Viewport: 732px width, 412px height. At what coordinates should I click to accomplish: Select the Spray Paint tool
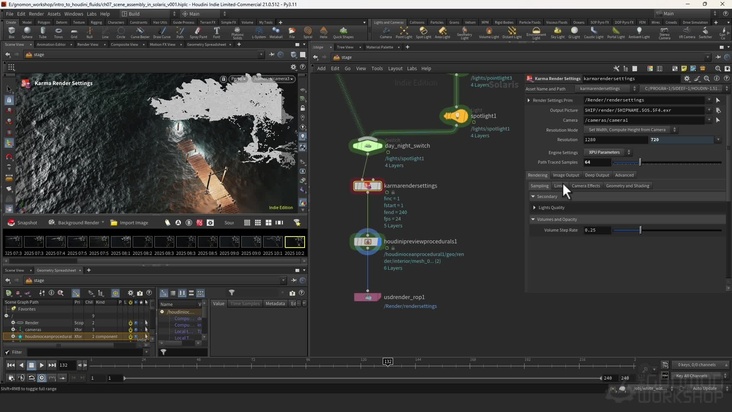(x=198, y=32)
